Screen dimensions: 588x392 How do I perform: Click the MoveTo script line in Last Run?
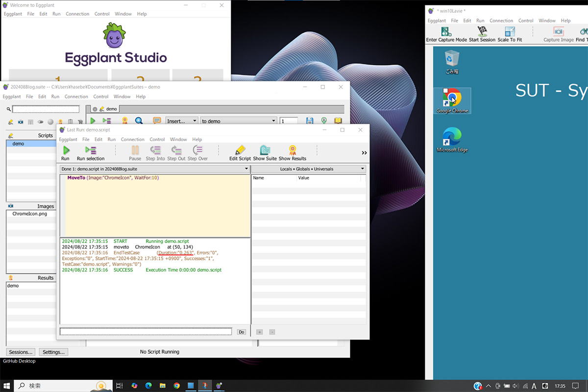(x=113, y=178)
